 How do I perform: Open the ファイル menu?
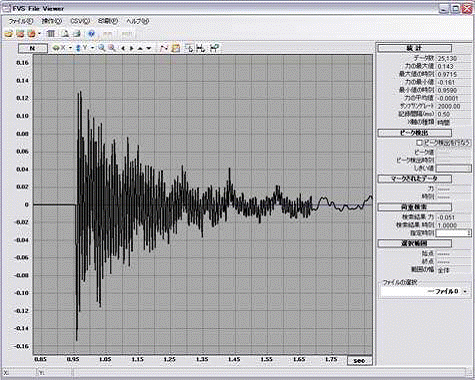21,21
